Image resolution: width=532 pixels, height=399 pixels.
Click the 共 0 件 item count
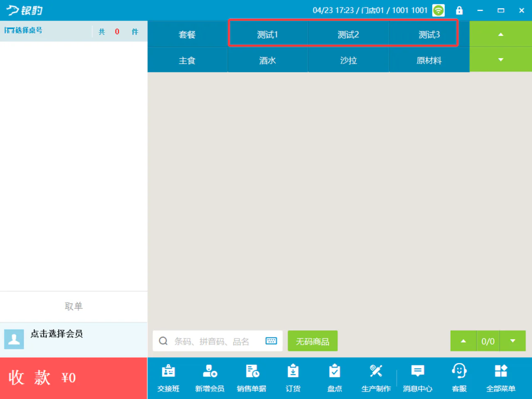(x=118, y=32)
